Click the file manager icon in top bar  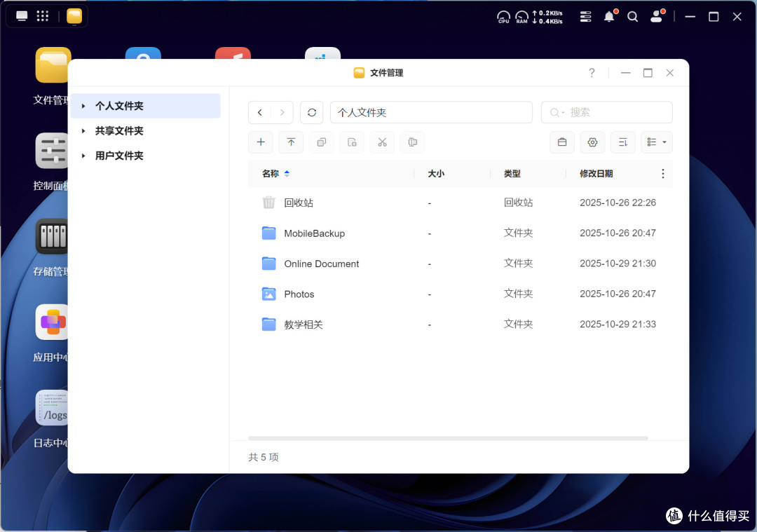pyautogui.click(x=74, y=16)
